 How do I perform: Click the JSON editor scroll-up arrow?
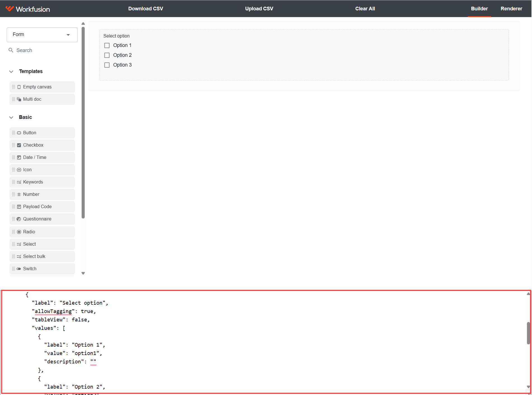528,294
